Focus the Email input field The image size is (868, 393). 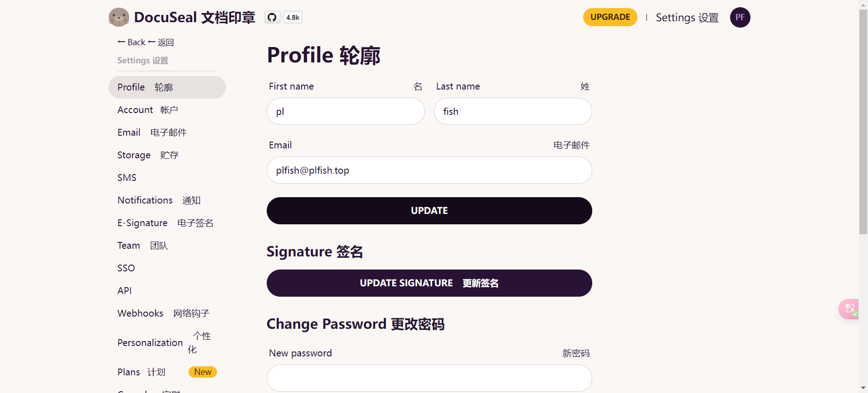[x=429, y=170]
